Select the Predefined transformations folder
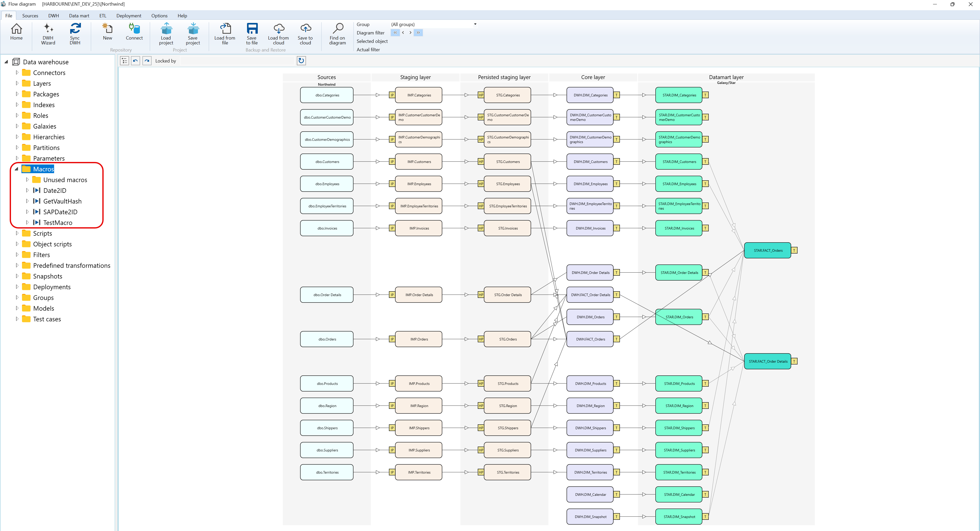980x531 pixels. [71, 266]
